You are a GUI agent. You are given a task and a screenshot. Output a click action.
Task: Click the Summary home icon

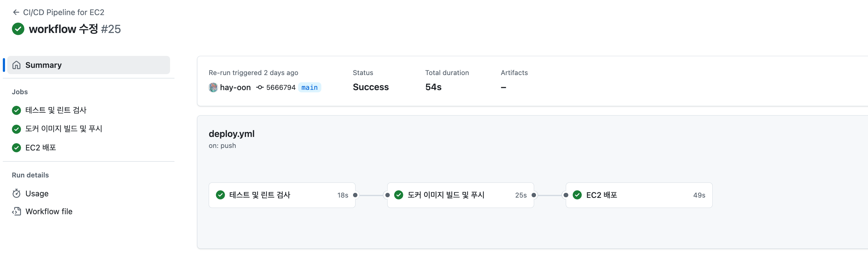click(x=16, y=65)
